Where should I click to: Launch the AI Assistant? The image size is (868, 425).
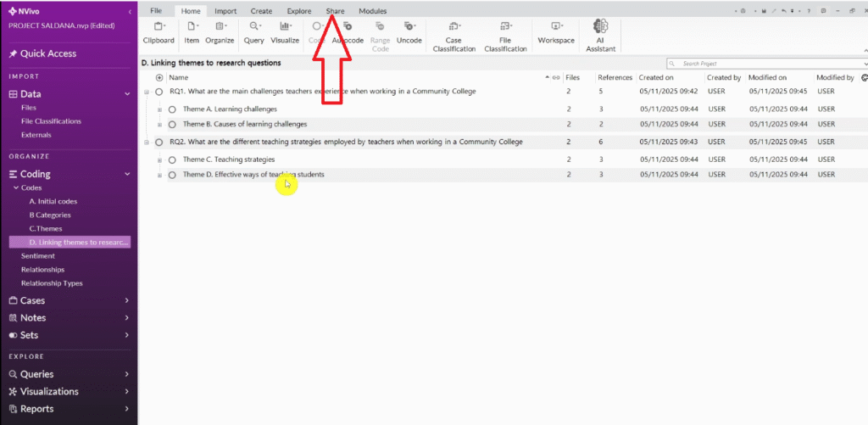600,34
